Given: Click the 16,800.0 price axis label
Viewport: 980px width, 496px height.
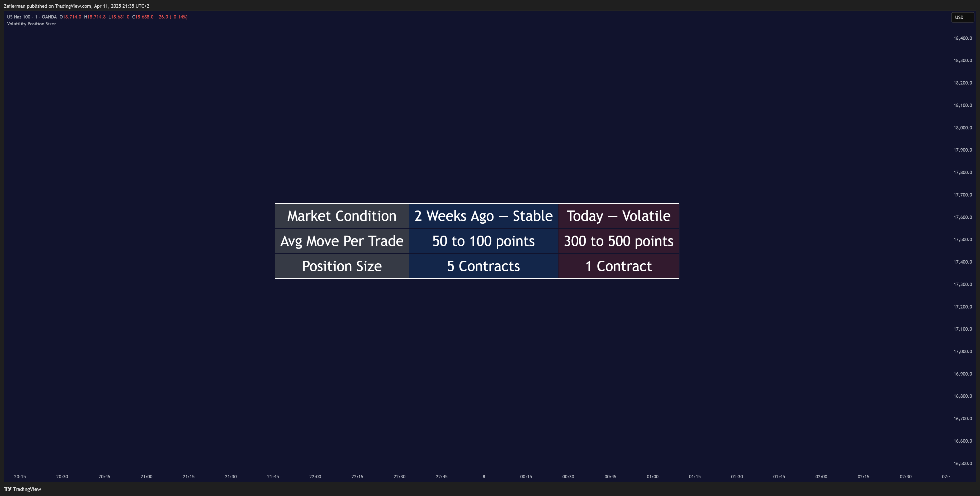Looking at the screenshot, I should [963, 396].
